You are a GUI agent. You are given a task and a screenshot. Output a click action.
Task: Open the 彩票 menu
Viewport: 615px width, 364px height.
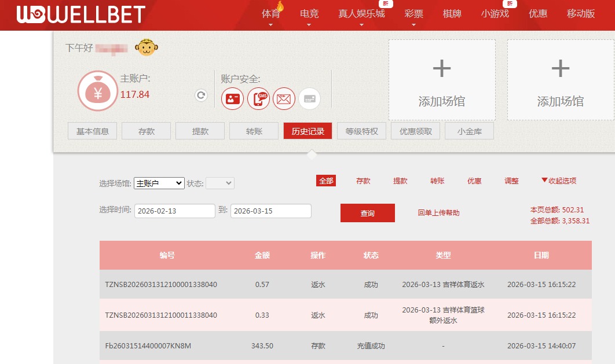[413, 13]
